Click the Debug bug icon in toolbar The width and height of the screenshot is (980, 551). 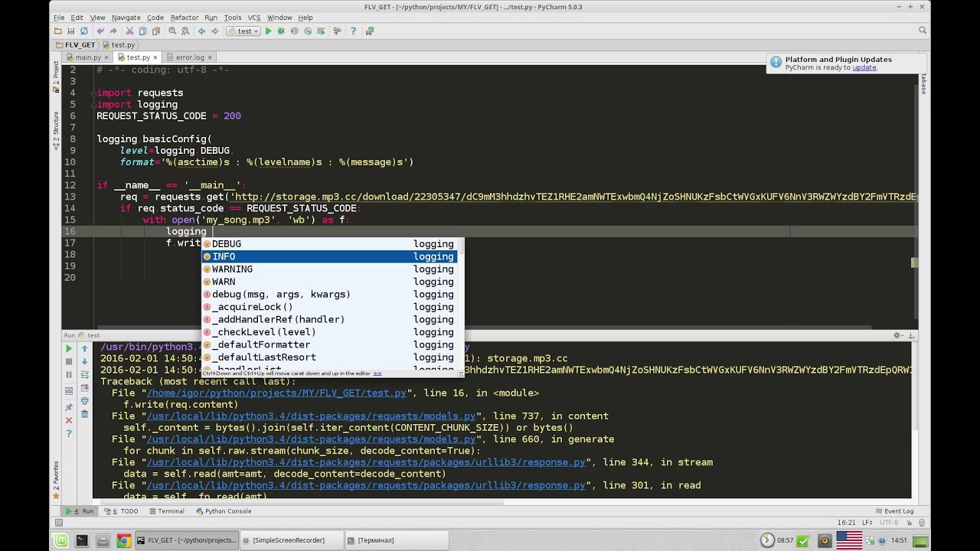point(281,31)
